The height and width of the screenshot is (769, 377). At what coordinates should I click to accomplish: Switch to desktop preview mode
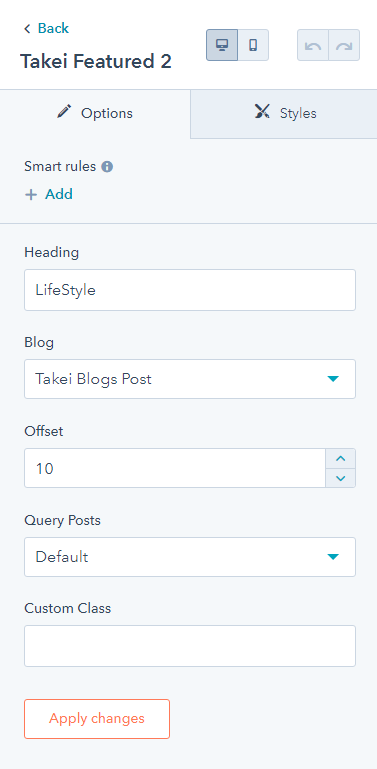pyautogui.click(x=222, y=45)
